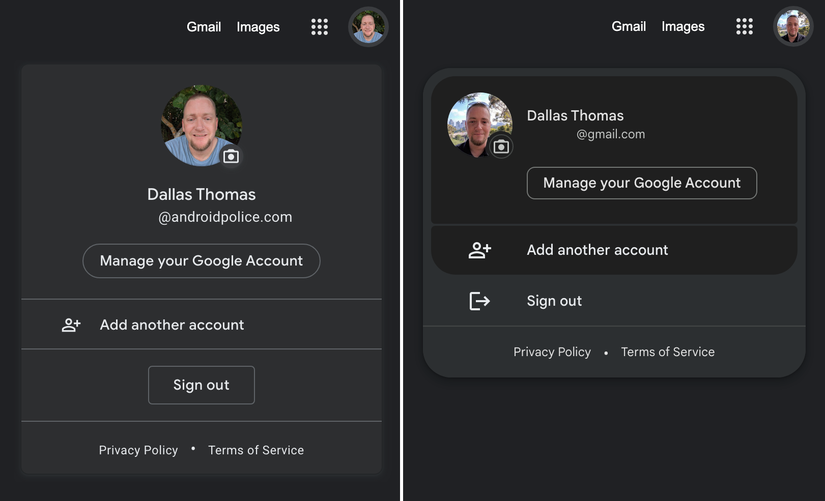825x501 pixels.
Task: Open Images link in left panel
Action: (258, 27)
